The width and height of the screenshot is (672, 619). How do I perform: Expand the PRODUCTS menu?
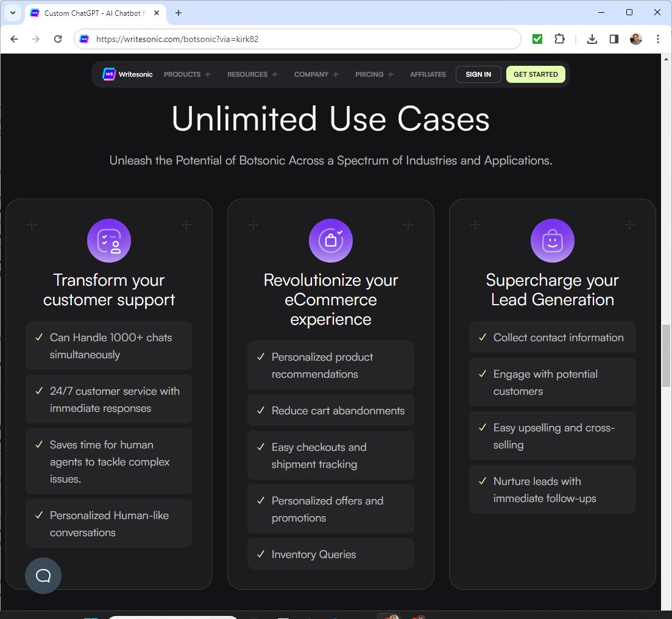point(187,74)
